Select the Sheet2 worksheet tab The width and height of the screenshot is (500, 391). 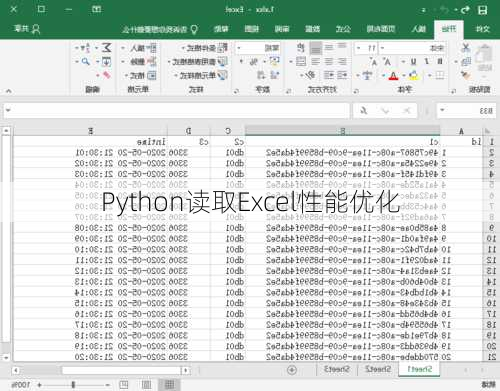point(378,369)
